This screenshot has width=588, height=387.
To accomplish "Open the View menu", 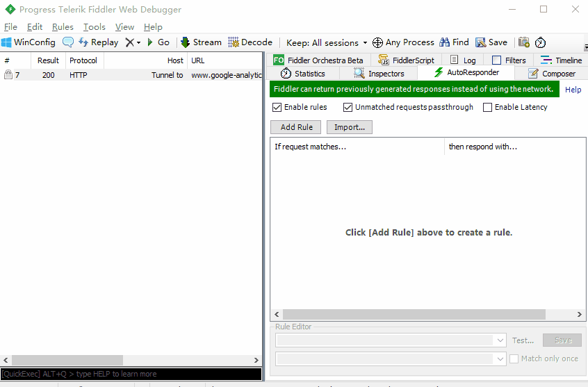I will pos(124,27).
